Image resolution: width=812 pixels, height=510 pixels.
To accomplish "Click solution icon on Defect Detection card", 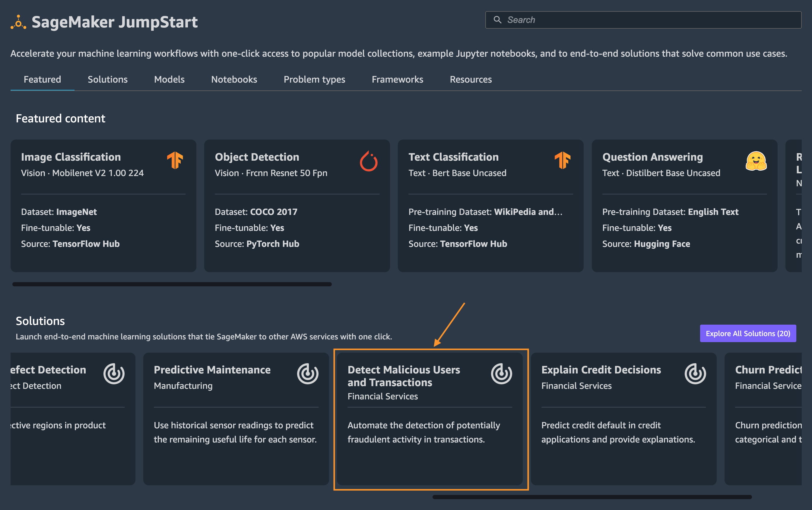I will pos(114,373).
